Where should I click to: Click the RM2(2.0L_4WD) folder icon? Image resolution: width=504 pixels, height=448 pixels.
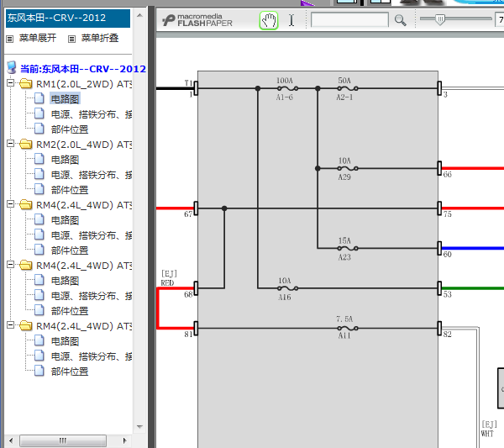(26, 144)
